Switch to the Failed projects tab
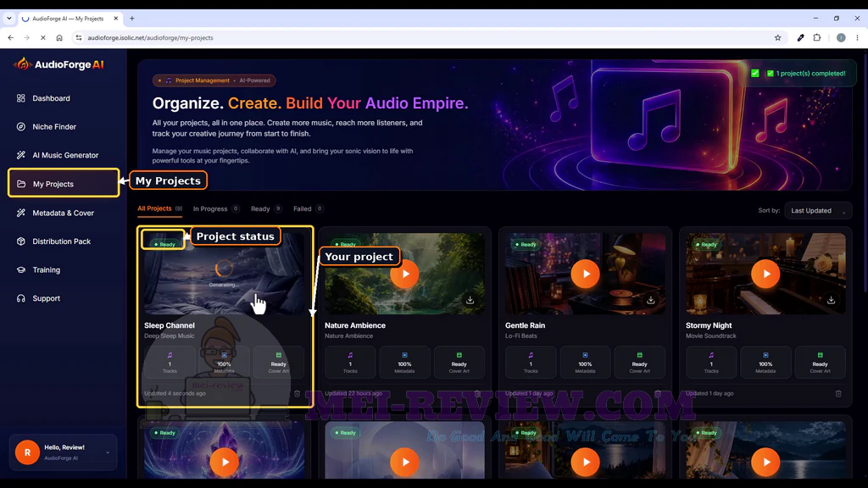The height and width of the screenshot is (488, 868). (x=309, y=208)
